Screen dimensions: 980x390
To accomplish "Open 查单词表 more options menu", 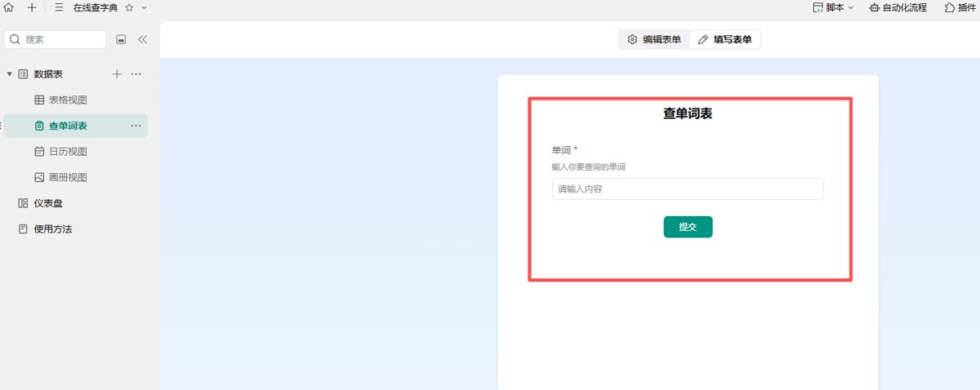I will coord(136,126).
